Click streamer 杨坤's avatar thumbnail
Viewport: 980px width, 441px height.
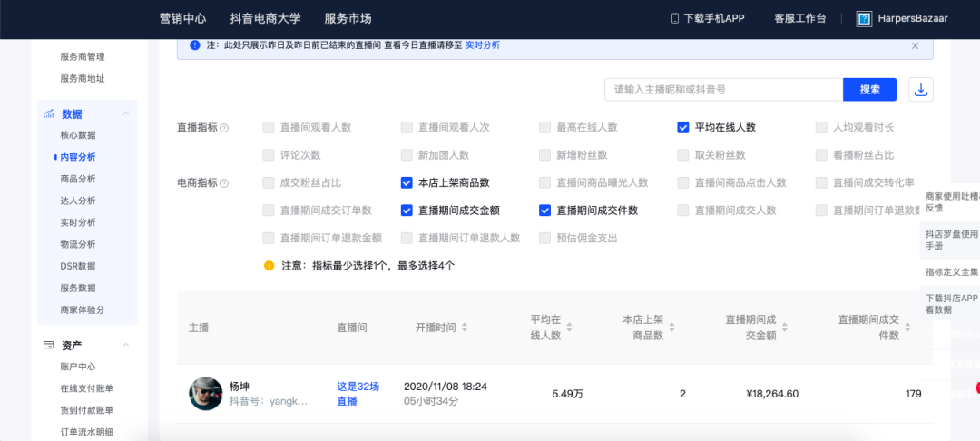pos(205,394)
